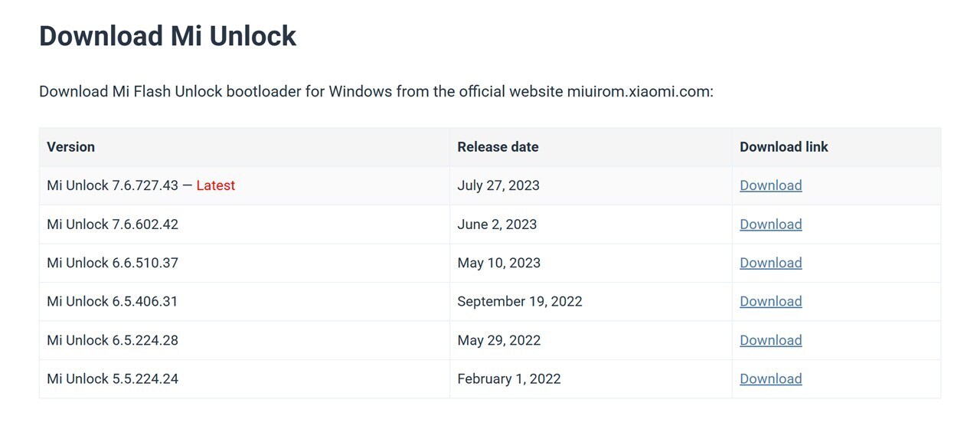Download oldest Mi Unlock 5.5.224.24 version
Screen dimensions: 980x429
click(770, 378)
